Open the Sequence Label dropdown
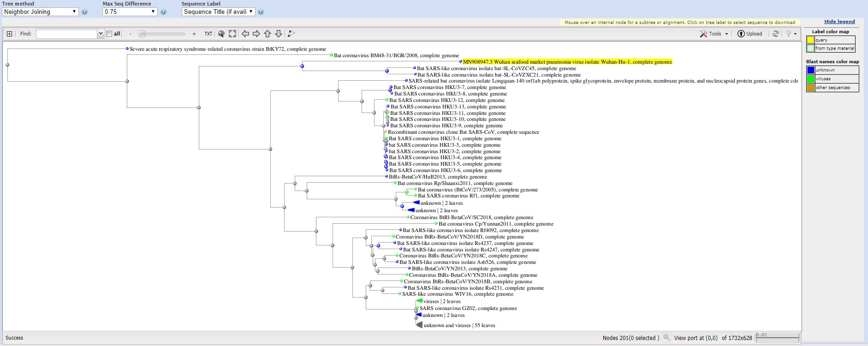The height and width of the screenshot is (346, 868). click(x=218, y=12)
